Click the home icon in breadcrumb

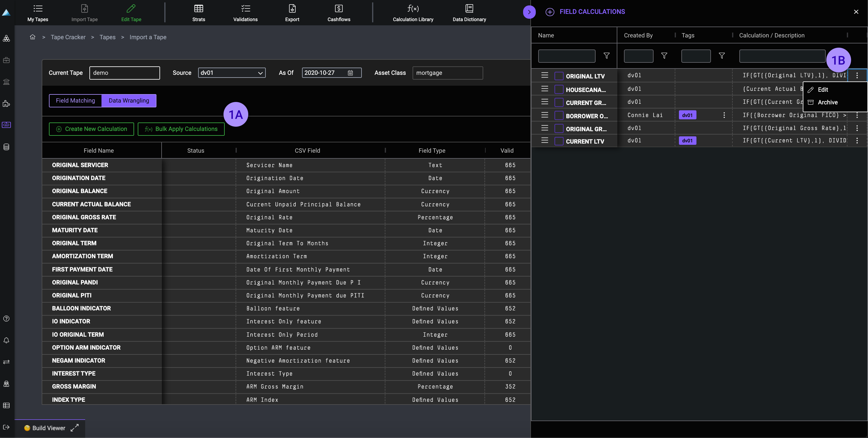point(33,37)
